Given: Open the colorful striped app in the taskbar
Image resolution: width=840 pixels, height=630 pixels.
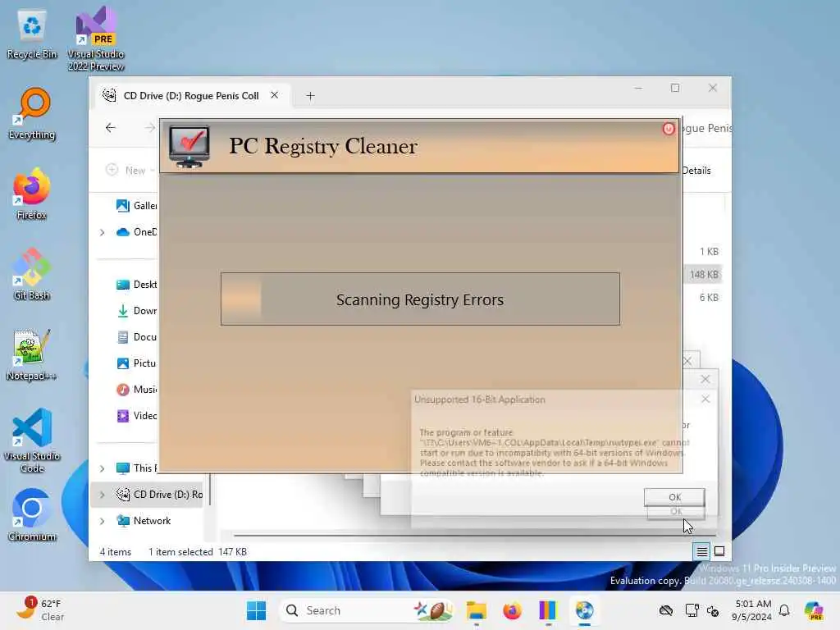Looking at the screenshot, I should [x=547, y=610].
